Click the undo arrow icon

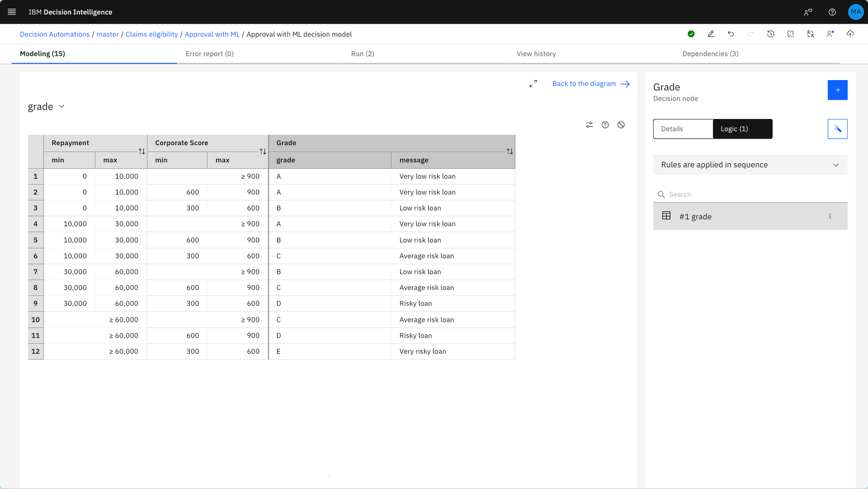pos(730,34)
